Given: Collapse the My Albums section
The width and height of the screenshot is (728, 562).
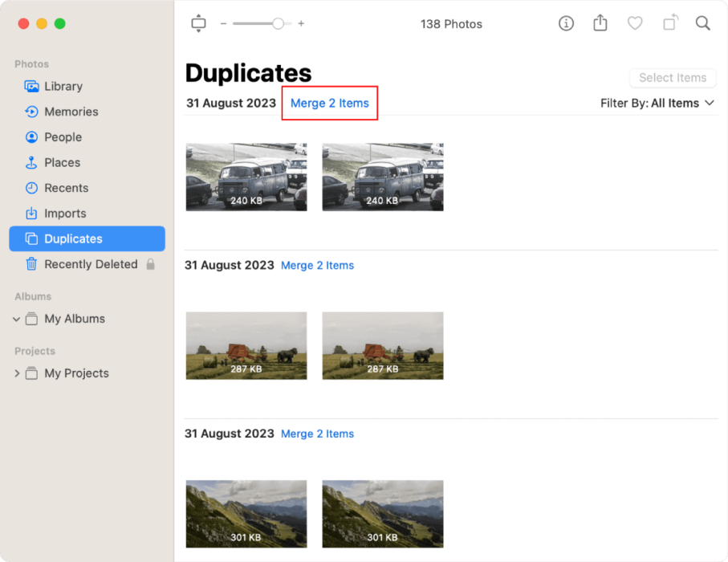Looking at the screenshot, I should coord(16,319).
